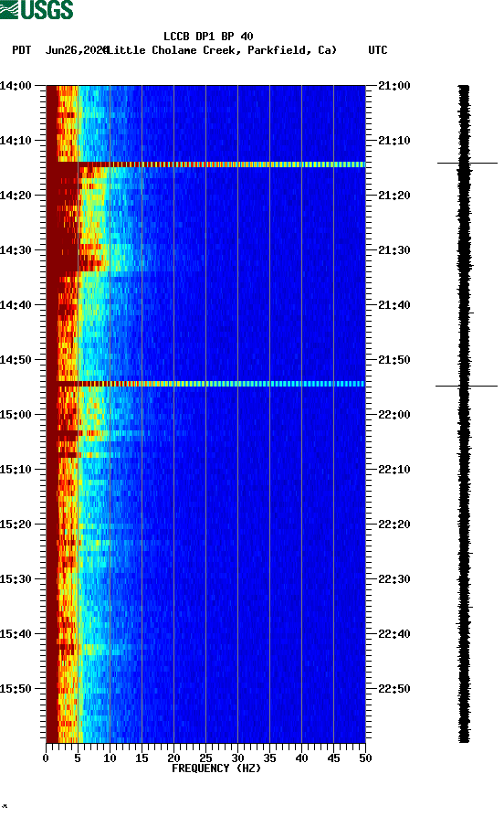Click the '22:10' UTC time label
Screen dimensions: 504x816
pyautogui.click(x=394, y=470)
